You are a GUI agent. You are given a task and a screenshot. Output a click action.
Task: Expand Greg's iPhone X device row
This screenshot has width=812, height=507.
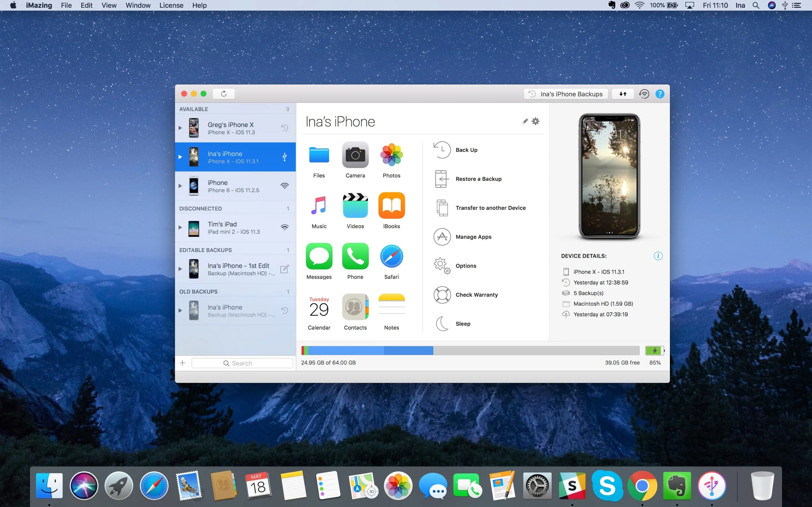181,128
